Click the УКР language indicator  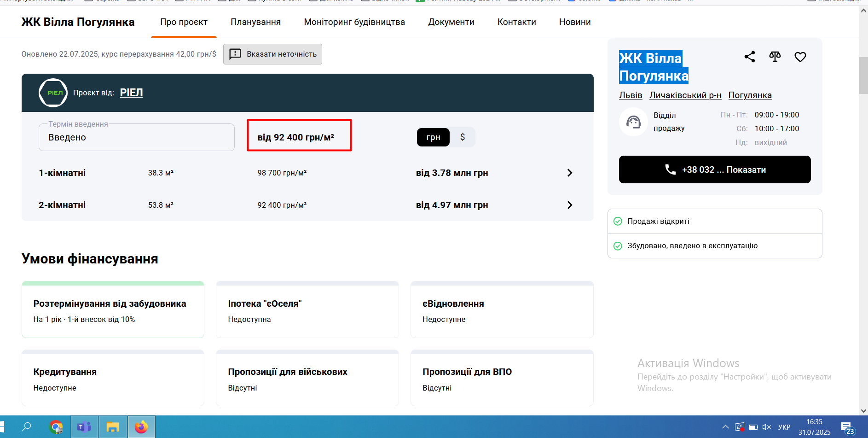784,427
